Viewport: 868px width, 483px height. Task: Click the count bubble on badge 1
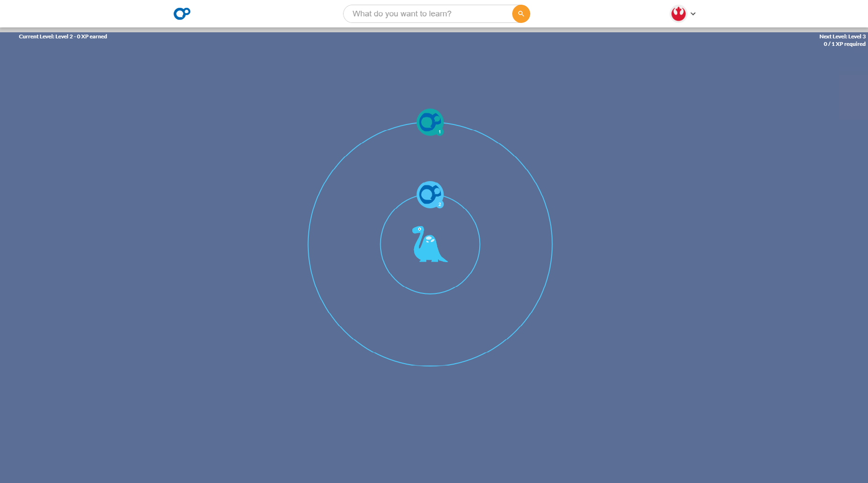tap(439, 132)
